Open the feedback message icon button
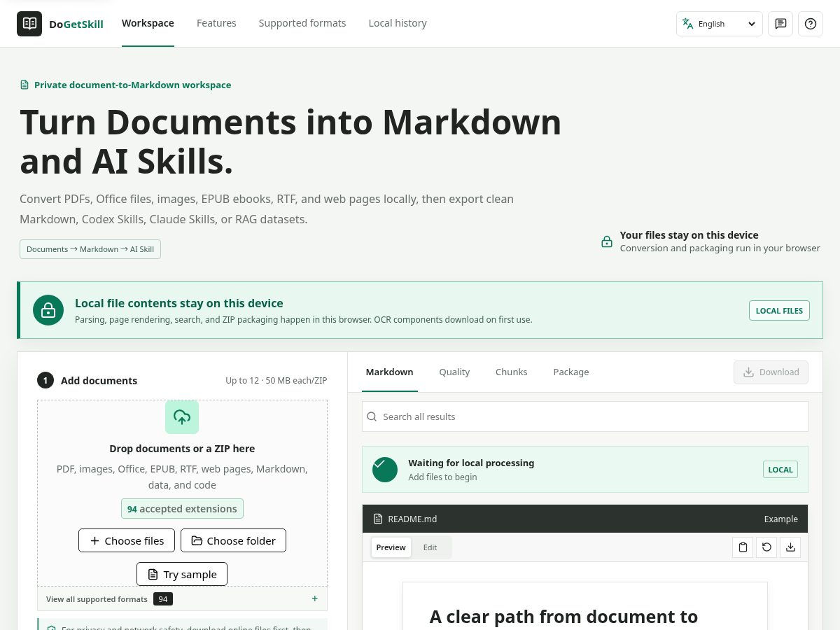Screen dimensions: 840x630 [x=780, y=24]
